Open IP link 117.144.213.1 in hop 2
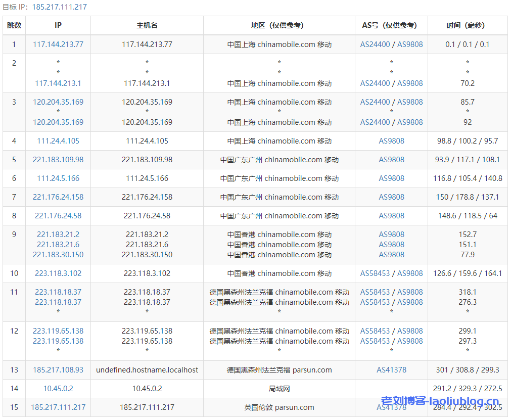Screen dimensions: 512x420 tap(58, 83)
